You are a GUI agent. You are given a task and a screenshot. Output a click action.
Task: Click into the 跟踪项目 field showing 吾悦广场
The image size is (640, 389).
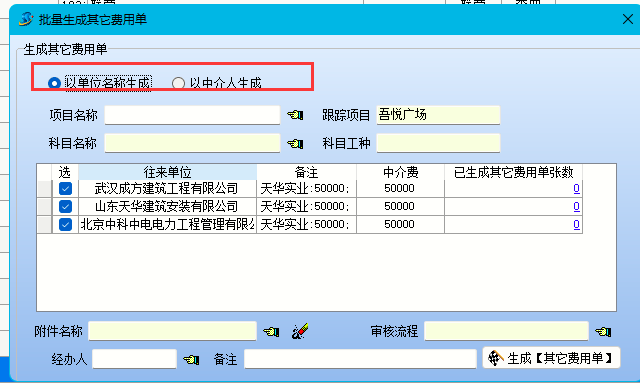pos(438,115)
